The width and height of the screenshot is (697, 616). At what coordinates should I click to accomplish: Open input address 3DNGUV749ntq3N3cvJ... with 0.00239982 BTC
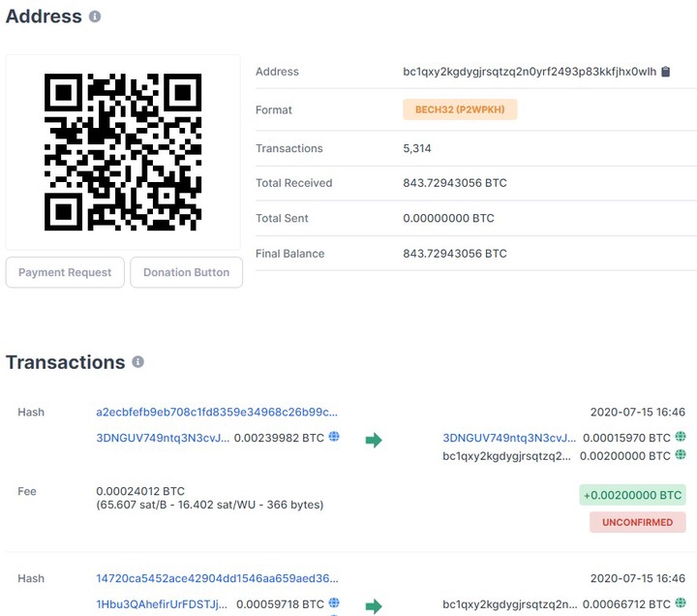point(163,438)
